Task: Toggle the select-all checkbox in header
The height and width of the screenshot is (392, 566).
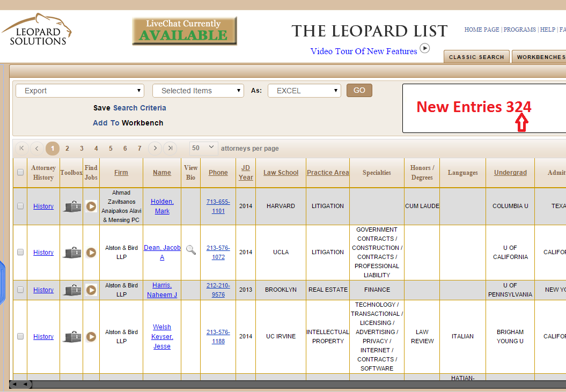Action: point(20,172)
